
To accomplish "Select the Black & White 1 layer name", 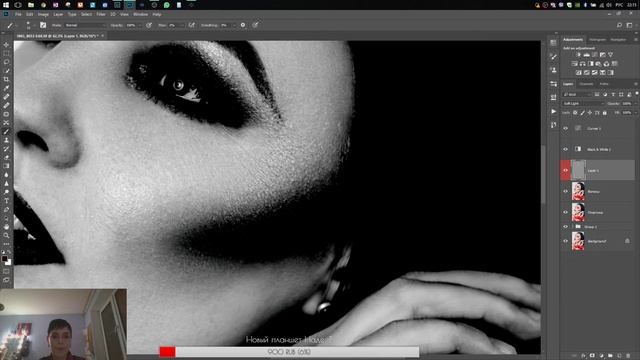I will pyautogui.click(x=598, y=149).
